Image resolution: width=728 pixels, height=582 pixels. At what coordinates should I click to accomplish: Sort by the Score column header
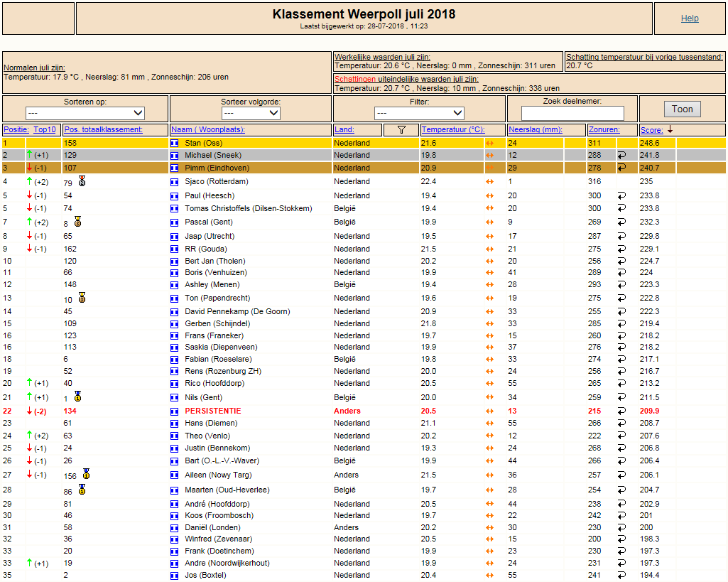[x=651, y=130]
